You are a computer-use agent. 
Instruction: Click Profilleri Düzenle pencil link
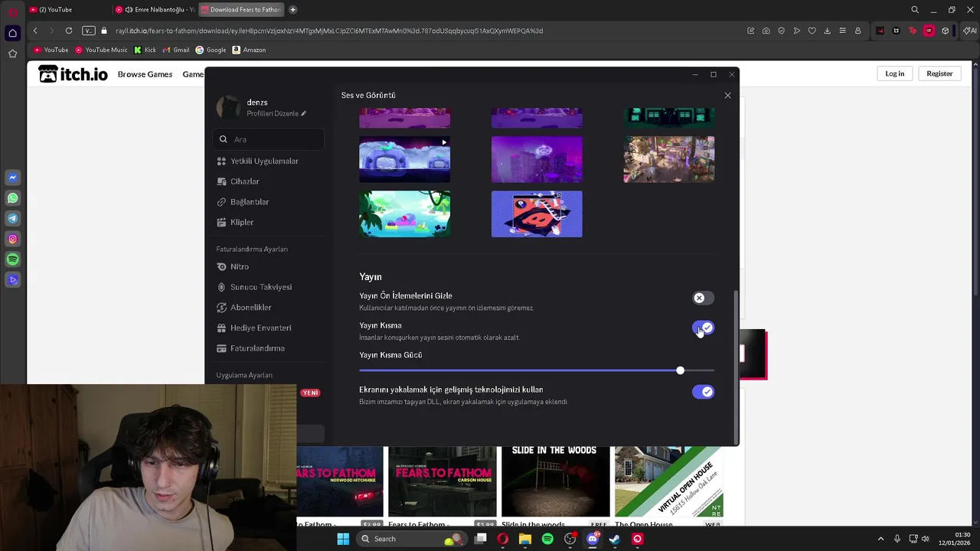point(276,113)
